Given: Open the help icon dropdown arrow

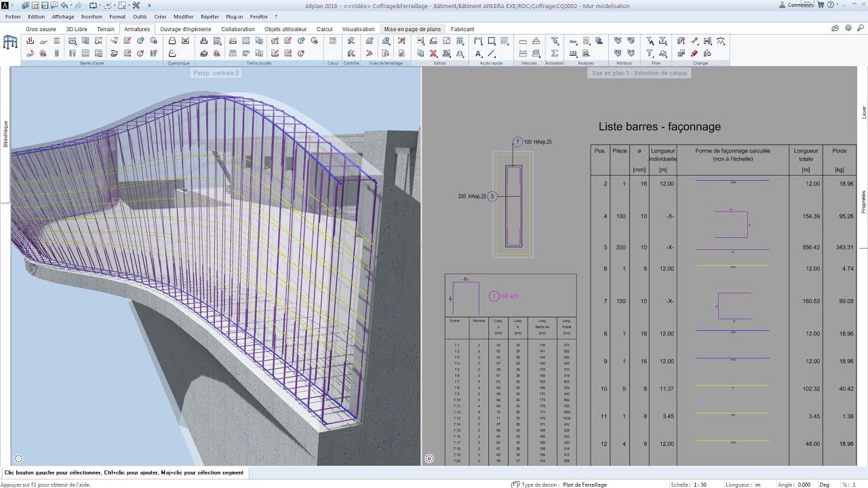Looking at the screenshot, I should (836, 5).
